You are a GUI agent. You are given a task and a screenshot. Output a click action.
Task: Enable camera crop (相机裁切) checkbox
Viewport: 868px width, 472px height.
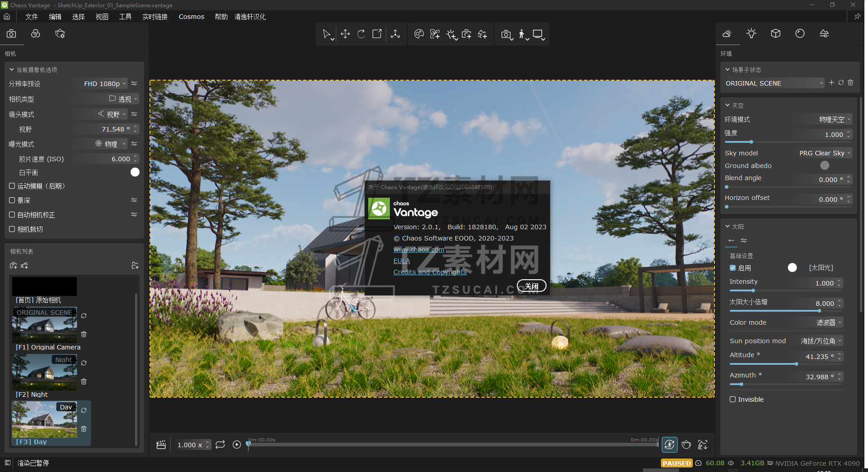tap(12, 229)
